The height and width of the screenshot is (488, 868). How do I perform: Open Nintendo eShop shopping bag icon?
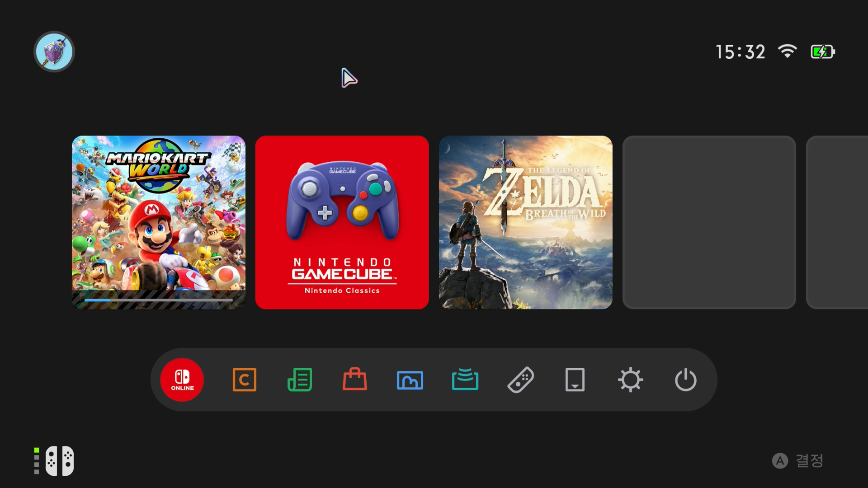(x=355, y=379)
